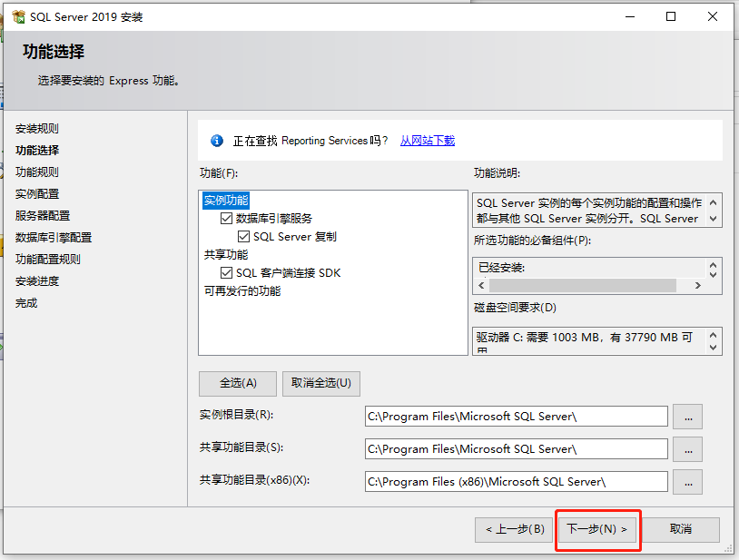Toggle SQL Server 复制 checkbox
739x560 pixels.
(x=243, y=236)
